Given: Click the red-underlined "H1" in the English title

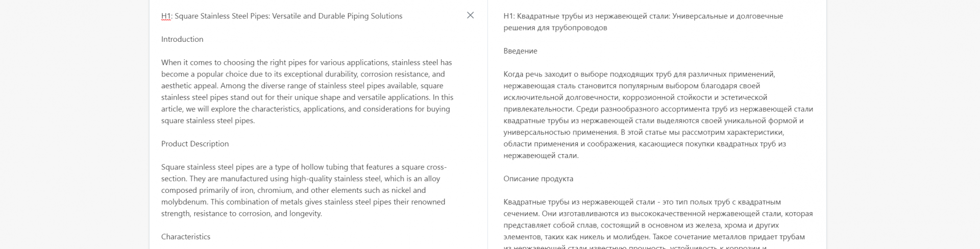Looking at the screenshot, I should pyautogui.click(x=166, y=16).
